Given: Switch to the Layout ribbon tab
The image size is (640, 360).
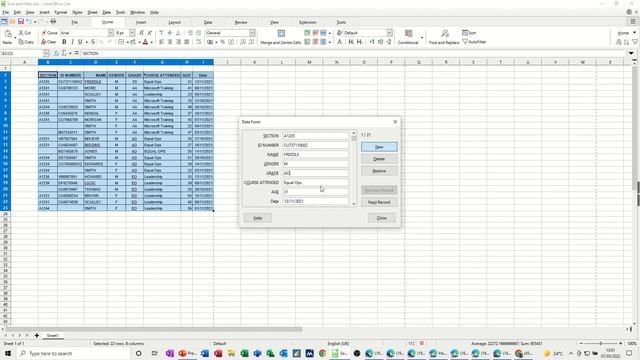Looking at the screenshot, I should [174, 22].
